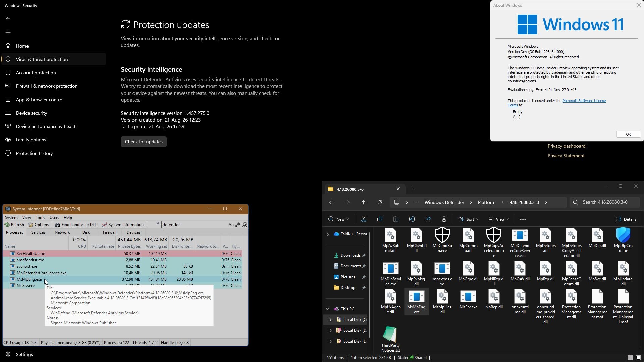Switch to the Firewall tab in System Informer
The image size is (644, 362).
pos(109,232)
